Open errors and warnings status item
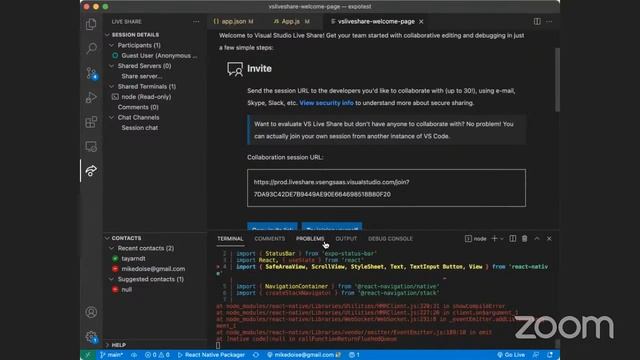This screenshot has width=640, height=360. (157, 355)
